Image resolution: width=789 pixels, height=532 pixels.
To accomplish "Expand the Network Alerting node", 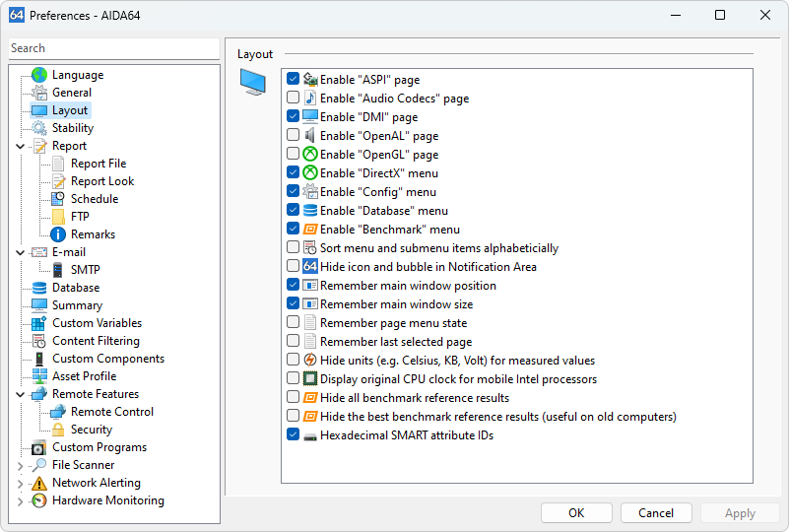I will 20,484.
